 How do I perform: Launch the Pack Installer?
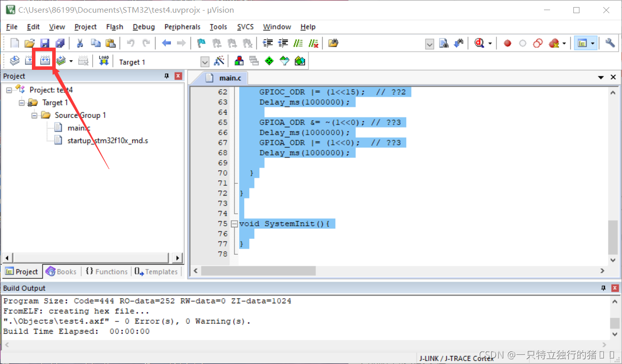[300, 61]
